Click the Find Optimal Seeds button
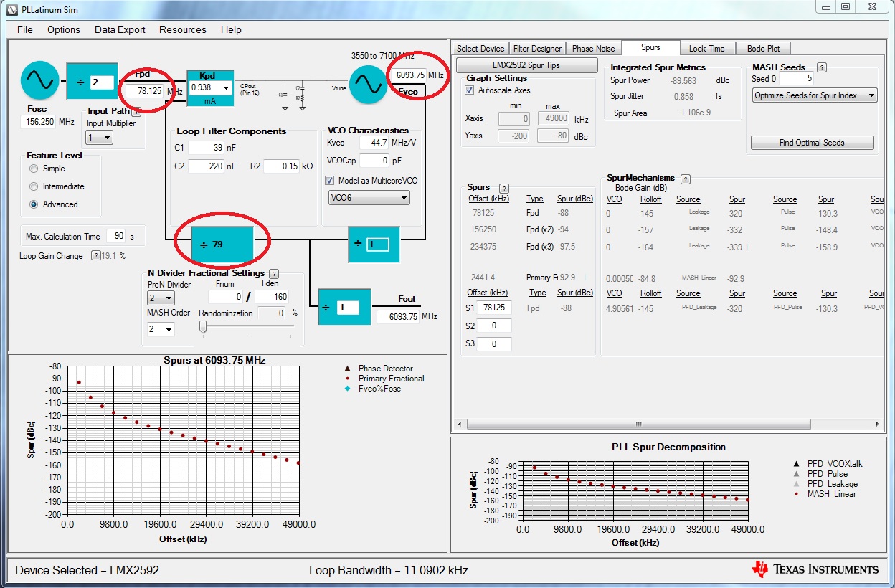The width and height of the screenshot is (895, 588). point(812,143)
